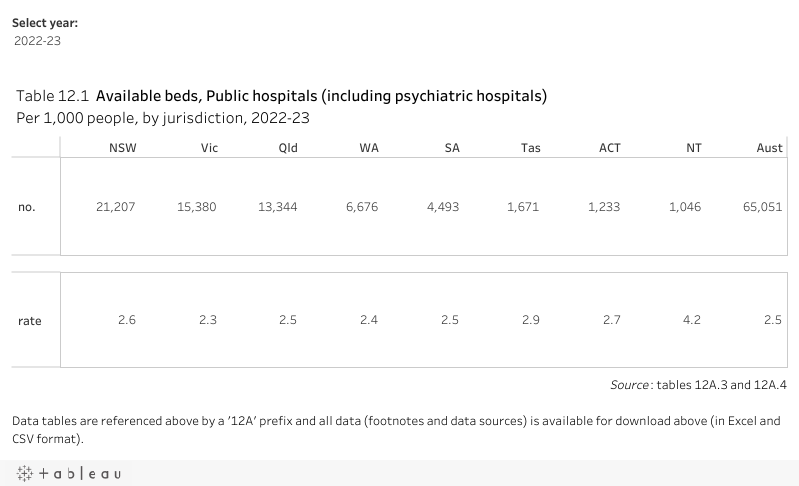Click the Table 12.1 Available beds title
Image resolution: width=799 pixels, height=486 pixels.
tap(281, 96)
